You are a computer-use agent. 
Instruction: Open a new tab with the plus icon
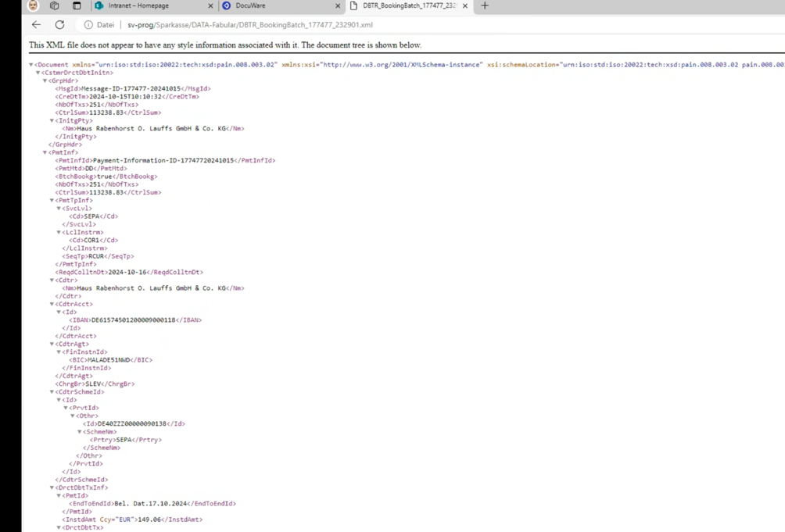pos(485,5)
